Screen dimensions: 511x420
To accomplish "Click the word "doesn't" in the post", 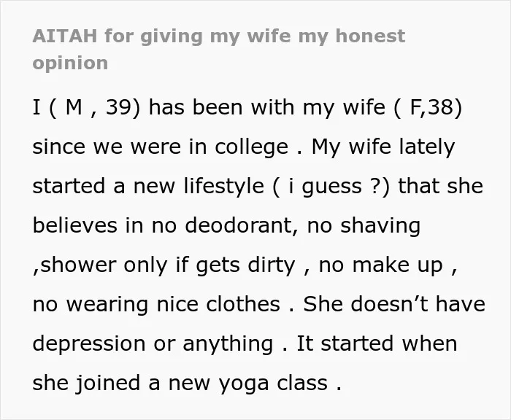I will coord(389,304).
